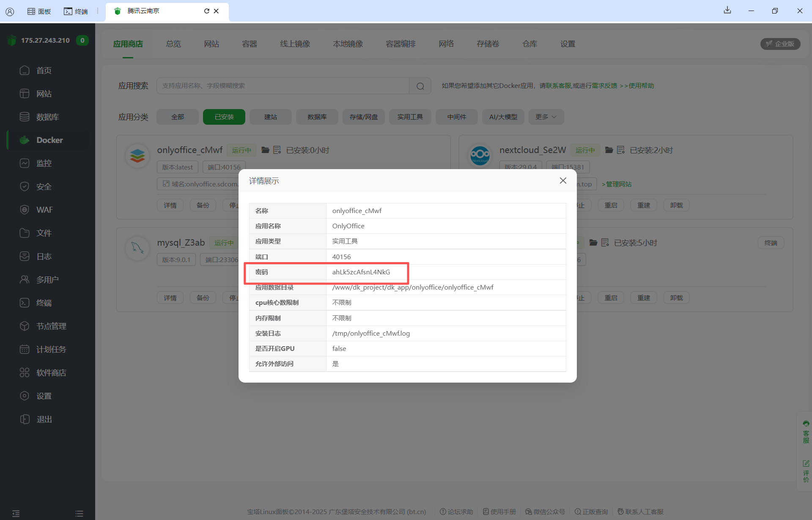Open the 客服 support widget
Screen dimensions: 812x520
tap(806, 432)
